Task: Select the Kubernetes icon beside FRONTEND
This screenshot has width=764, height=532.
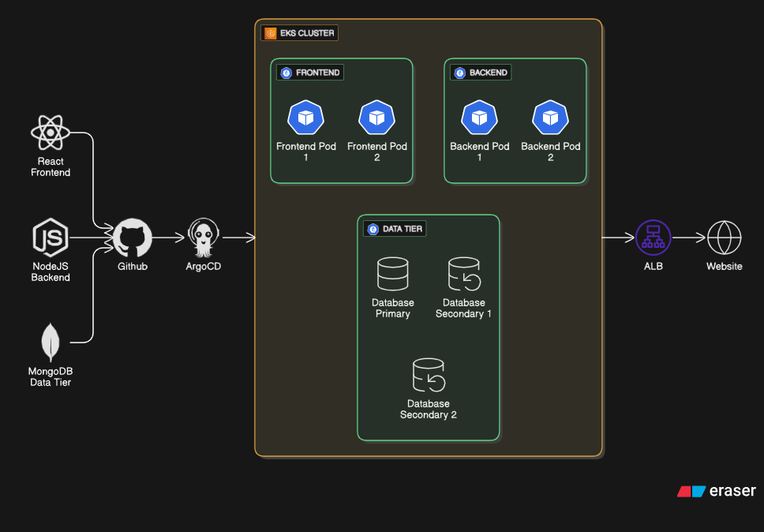Action: tap(286, 73)
